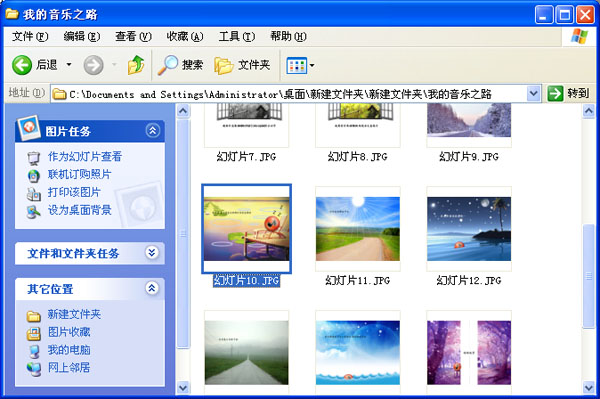Select the 幻灯片7.JPG thumbnail
600x399 pixels.
click(246, 125)
